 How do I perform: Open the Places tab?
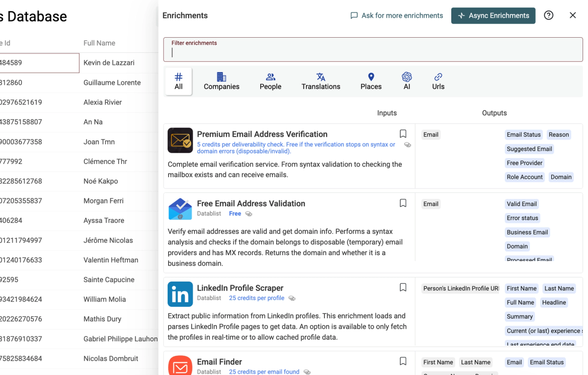(371, 81)
